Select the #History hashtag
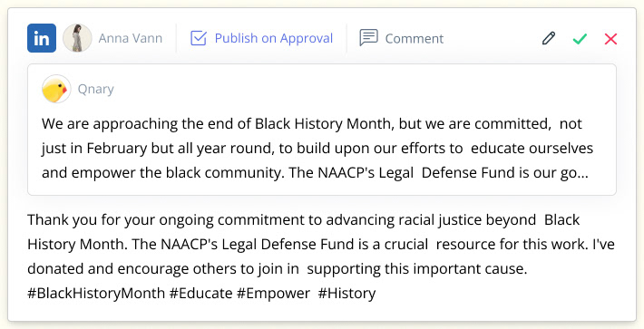Screen dimensions: 644x329 click(346, 294)
